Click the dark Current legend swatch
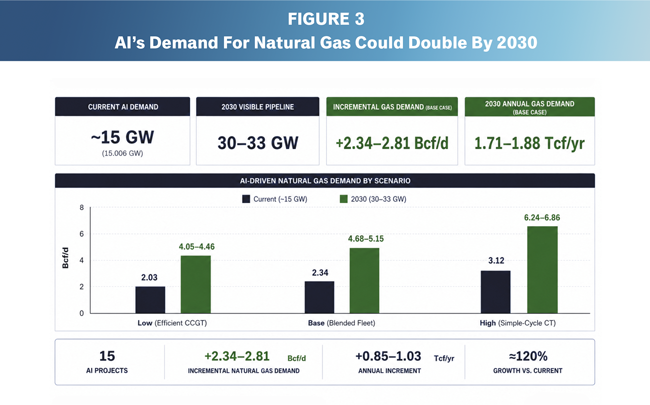Image resolution: width=650 pixels, height=405 pixels. point(246,199)
